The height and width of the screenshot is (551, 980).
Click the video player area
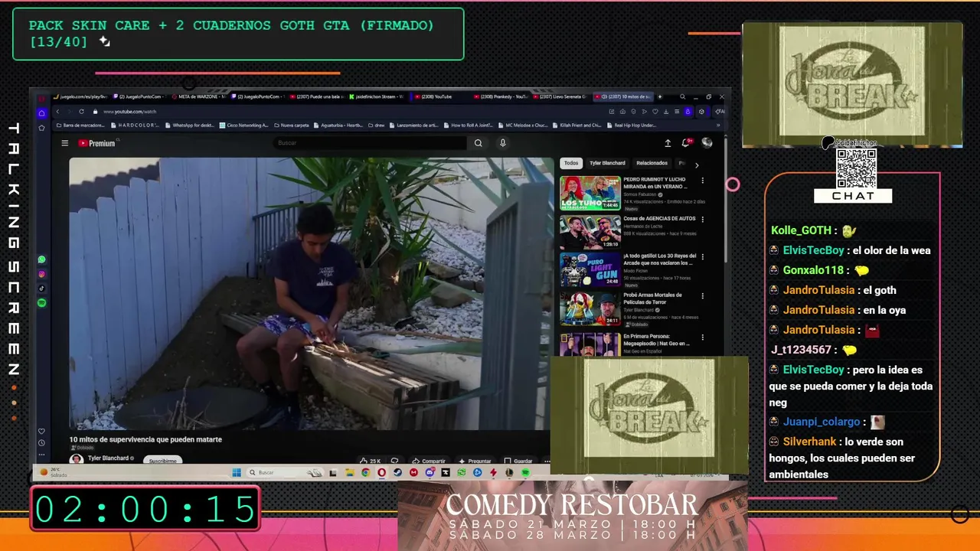click(310, 294)
